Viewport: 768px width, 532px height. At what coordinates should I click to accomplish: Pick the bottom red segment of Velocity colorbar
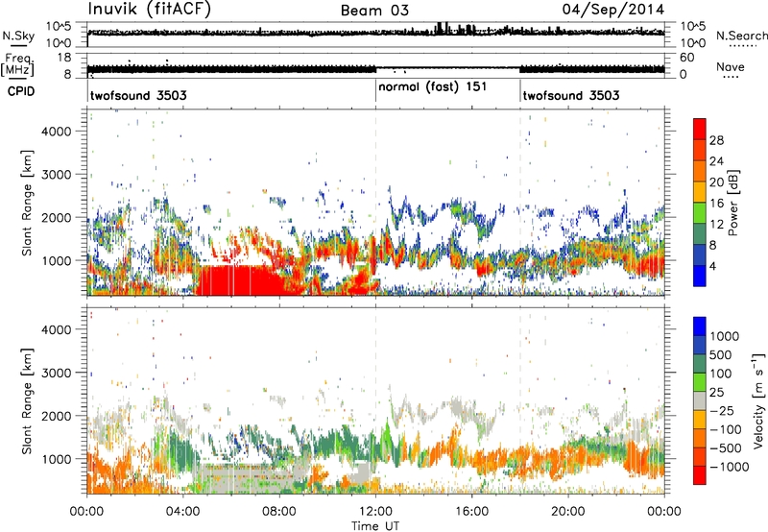(x=700, y=475)
